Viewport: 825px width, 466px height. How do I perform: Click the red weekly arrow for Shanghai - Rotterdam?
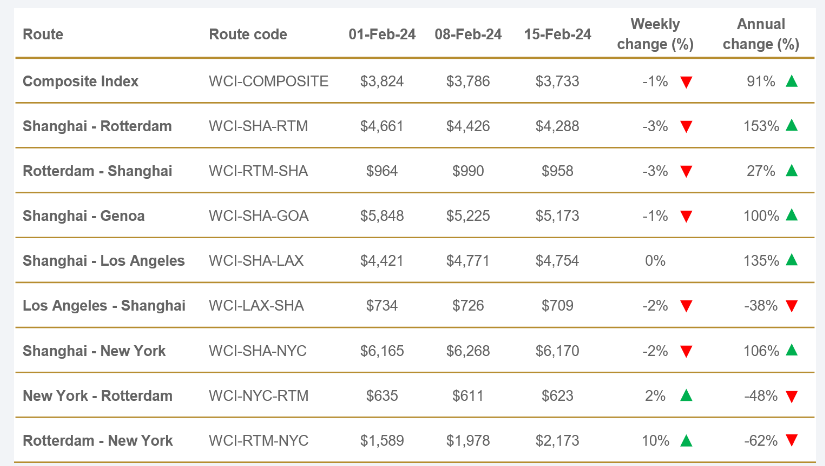coord(686,127)
